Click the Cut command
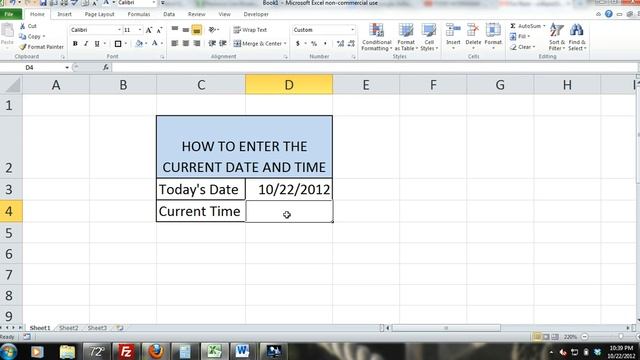This screenshot has width=640, height=360. (28, 26)
